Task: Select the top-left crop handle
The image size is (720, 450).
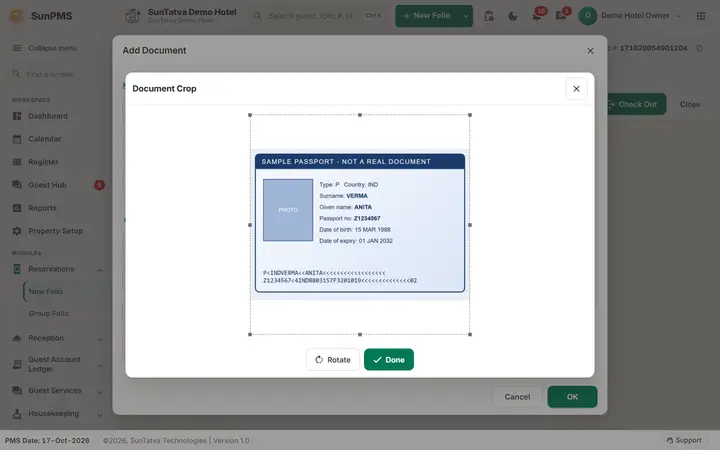Action: (x=250, y=115)
